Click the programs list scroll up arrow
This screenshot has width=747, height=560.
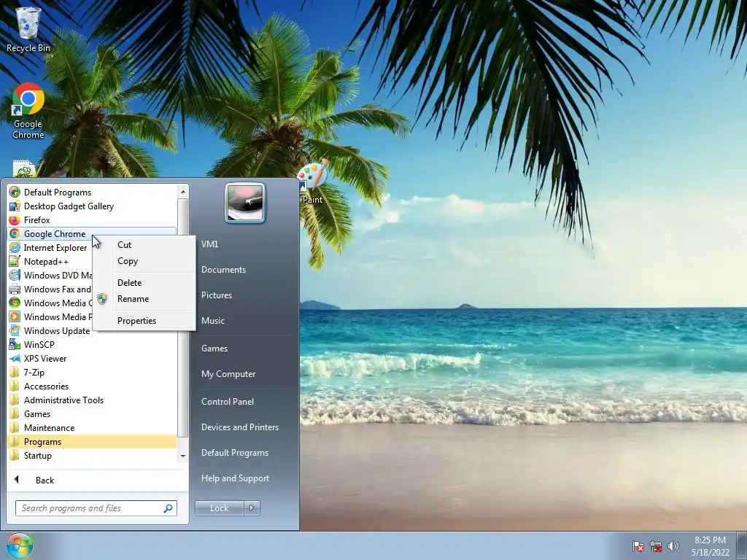[x=183, y=192]
